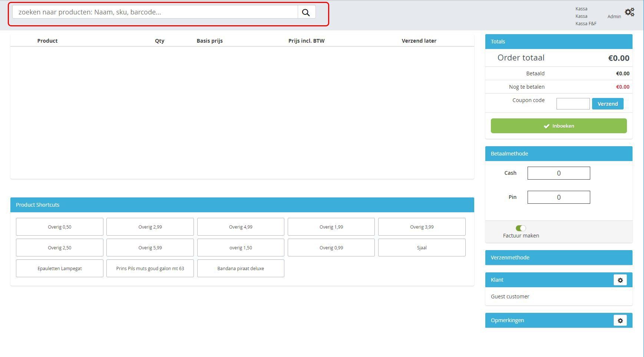This screenshot has width=644, height=357.
Task: Add shortcut Overig 5,99
Action: click(150, 248)
